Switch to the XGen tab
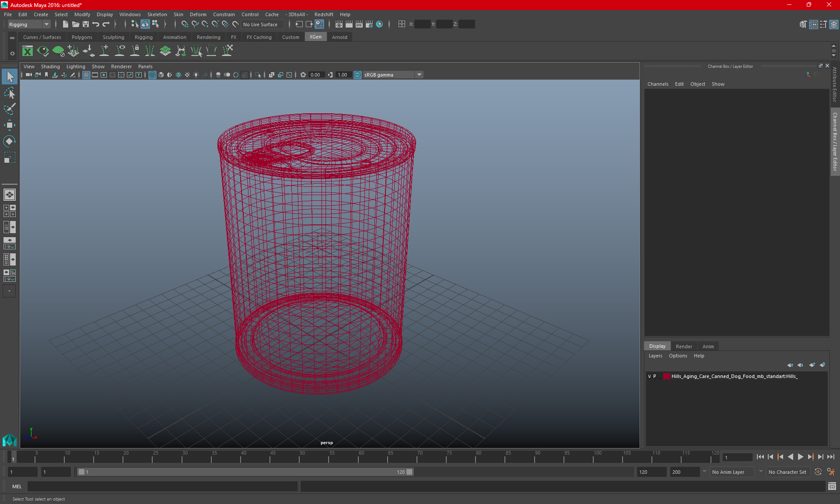 pos(315,37)
